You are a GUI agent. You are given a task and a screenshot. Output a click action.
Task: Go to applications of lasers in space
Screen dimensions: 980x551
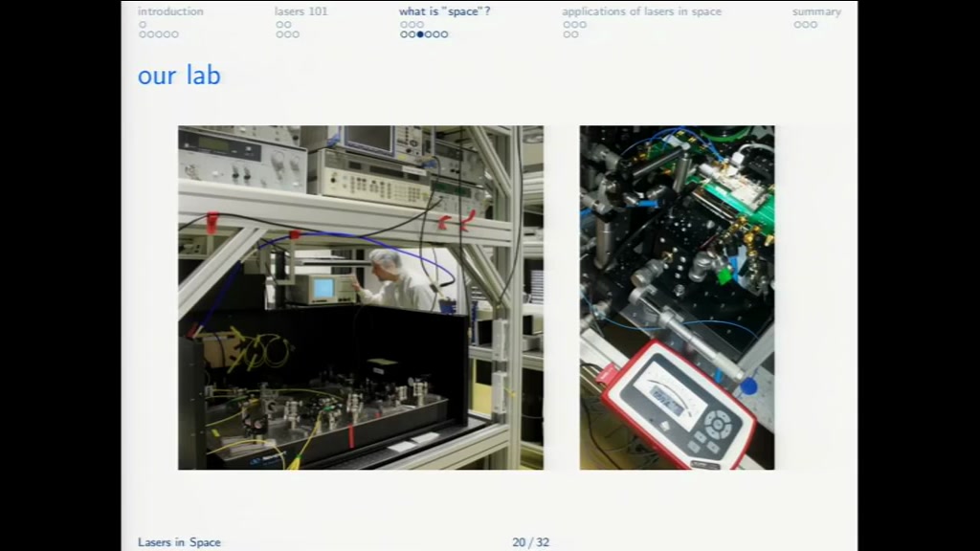tap(641, 11)
